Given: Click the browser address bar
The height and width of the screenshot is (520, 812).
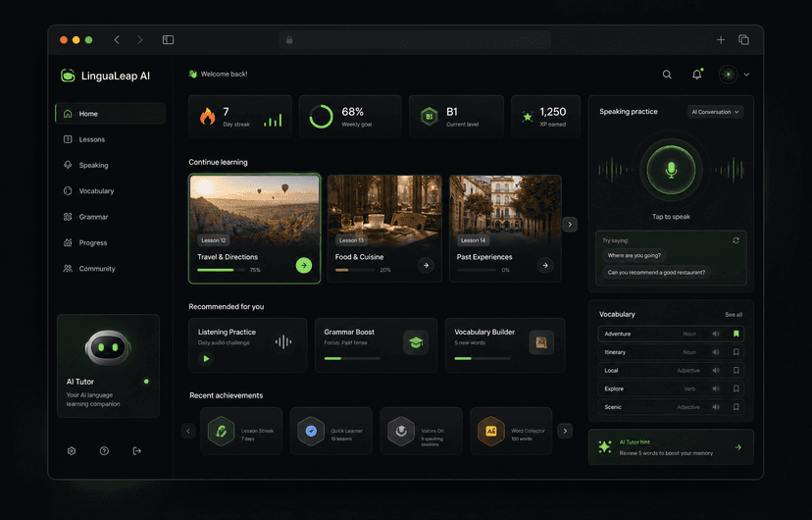Looking at the screenshot, I should pos(414,40).
